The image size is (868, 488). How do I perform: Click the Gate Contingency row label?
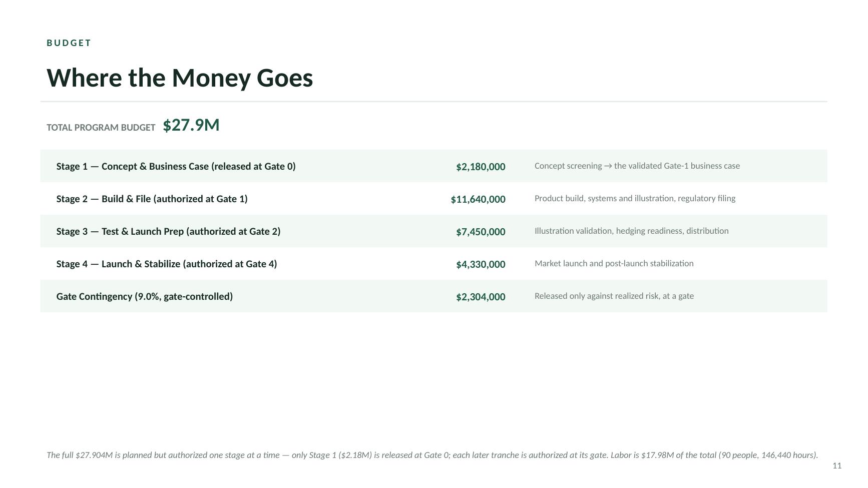(145, 296)
